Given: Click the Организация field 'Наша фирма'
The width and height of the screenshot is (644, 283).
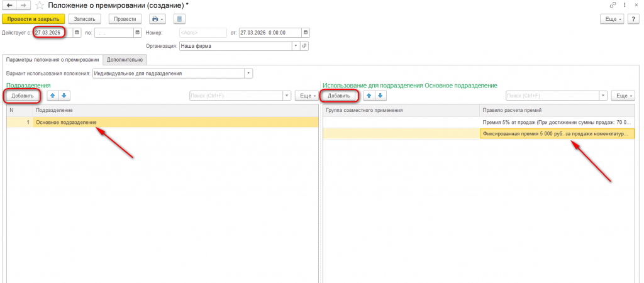Looking at the screenshot, I should 236,46.
